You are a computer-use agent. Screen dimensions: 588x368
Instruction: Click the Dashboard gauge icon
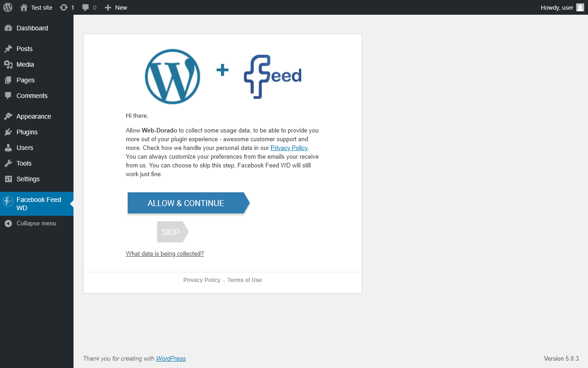coord(8,28)
